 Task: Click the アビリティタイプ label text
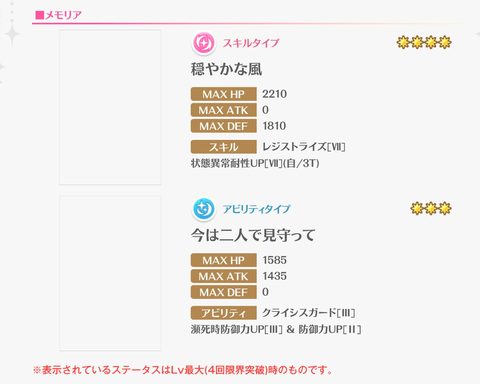point(257,209)
